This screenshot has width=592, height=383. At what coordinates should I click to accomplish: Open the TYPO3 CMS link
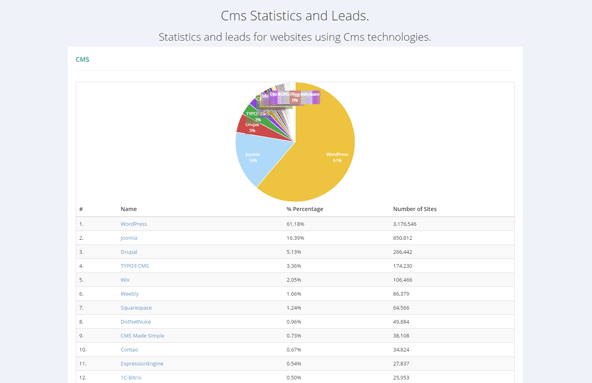point(135,266)
